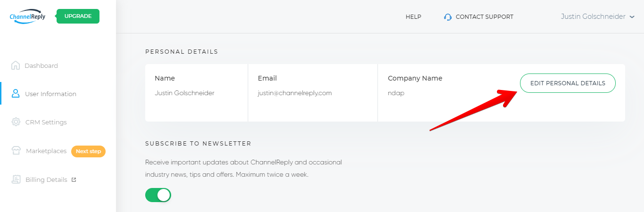Open the Dashboard house icon
Screen dimensions: 644x212
point(16,65)
